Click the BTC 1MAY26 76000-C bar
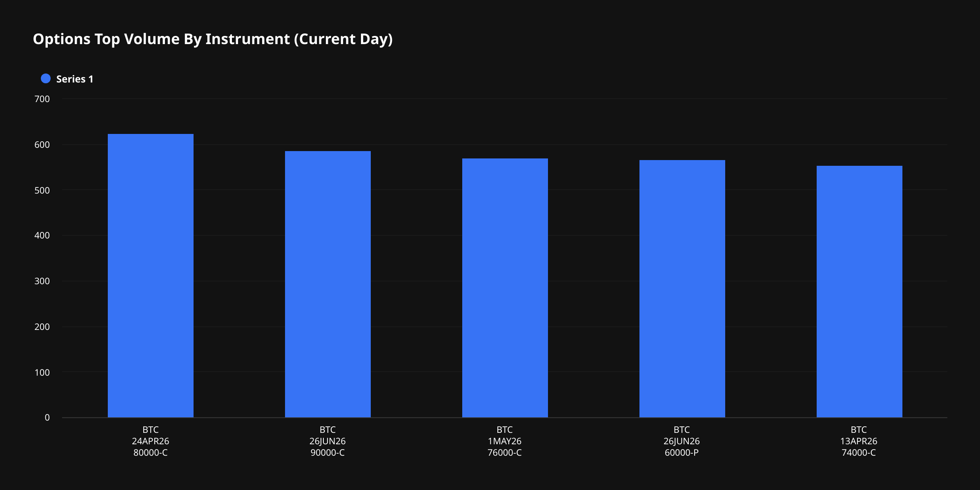 (x=505, y=288)
